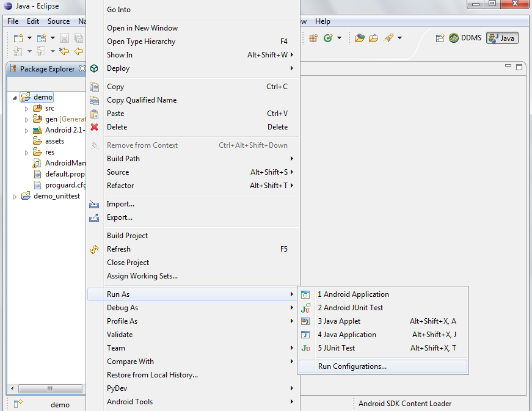Open the Help menu
The image size is (532, 411).
click(x=322, y=21)
